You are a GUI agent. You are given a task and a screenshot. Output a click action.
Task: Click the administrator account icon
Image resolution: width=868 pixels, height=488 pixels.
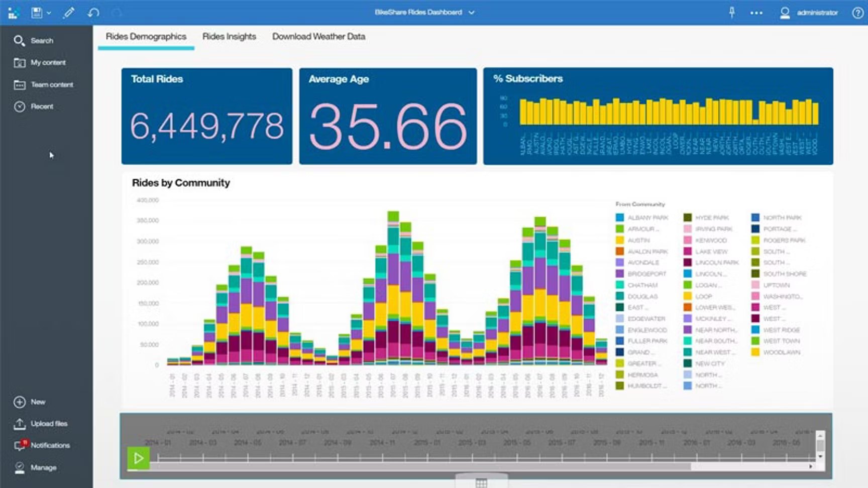coord(785,13)
